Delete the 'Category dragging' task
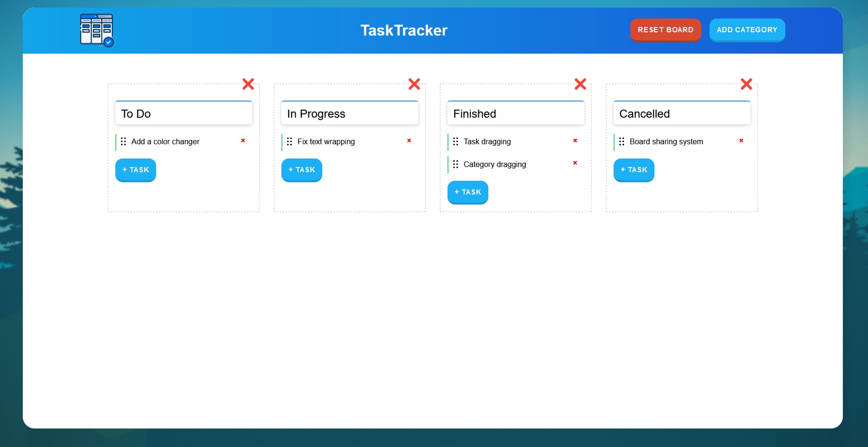This screenshot has height=447, width=868. 575,163
